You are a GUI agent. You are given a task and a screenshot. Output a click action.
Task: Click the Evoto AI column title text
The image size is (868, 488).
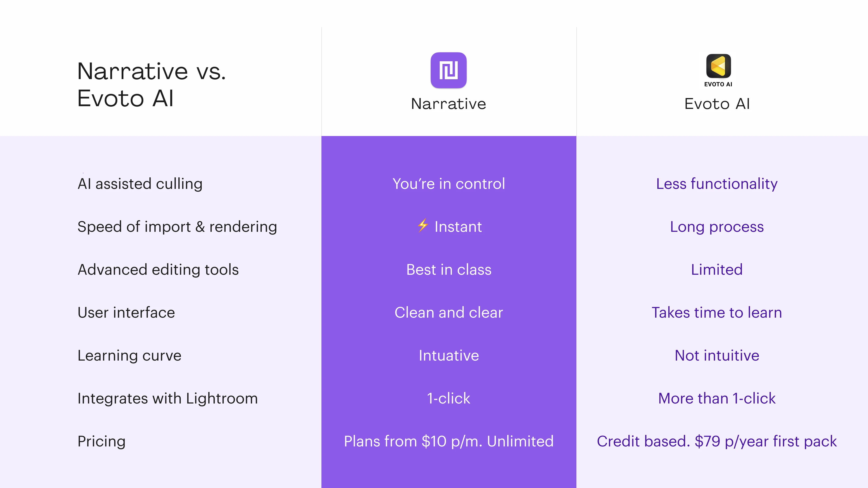click(717, 104)
